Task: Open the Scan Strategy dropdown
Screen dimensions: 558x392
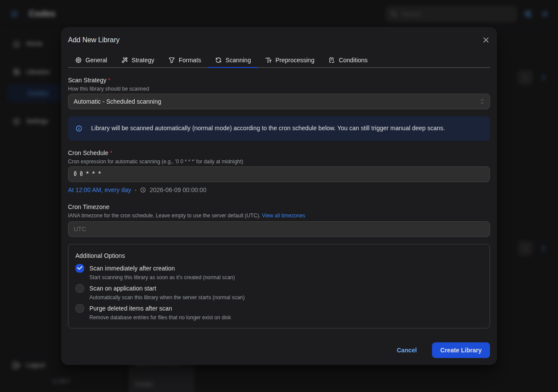Action: (279, 101)
